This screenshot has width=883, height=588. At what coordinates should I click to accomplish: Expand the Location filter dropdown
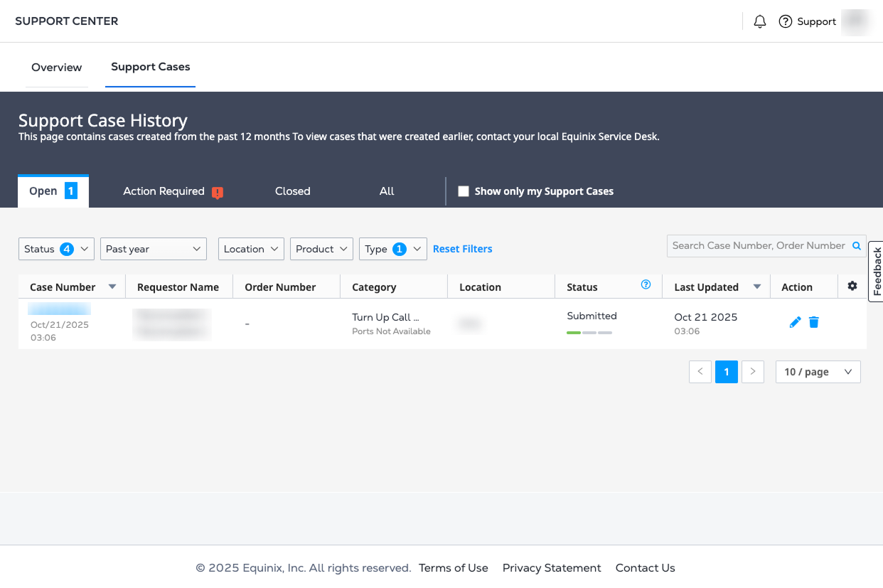251,249
